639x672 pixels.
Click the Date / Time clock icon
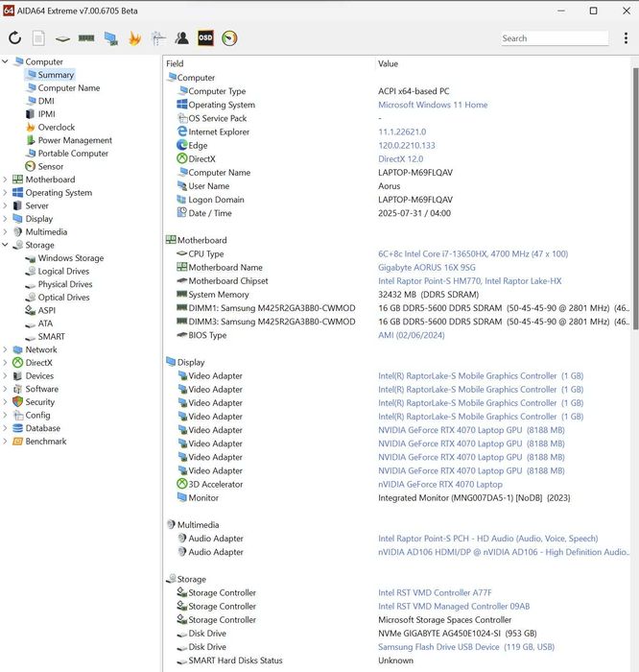tap(181, 212)
